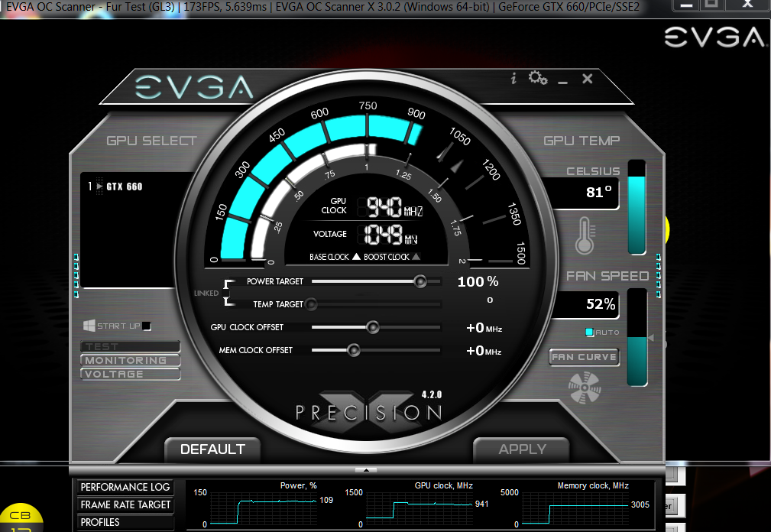Image resolution: width=771 pixels, height=532 pixels.
Task: Click the GPU Clock Offset slider handle
Action: point(373,327)
